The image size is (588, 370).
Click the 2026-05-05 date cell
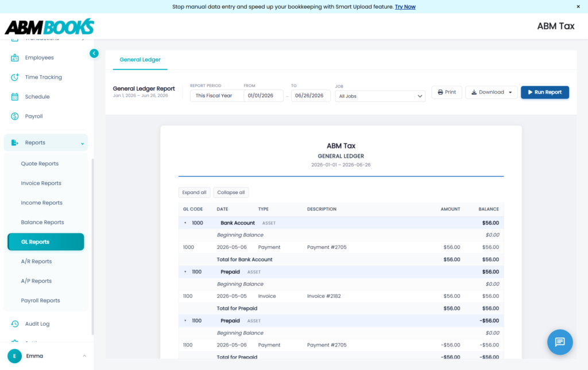[x=232, y=296]
